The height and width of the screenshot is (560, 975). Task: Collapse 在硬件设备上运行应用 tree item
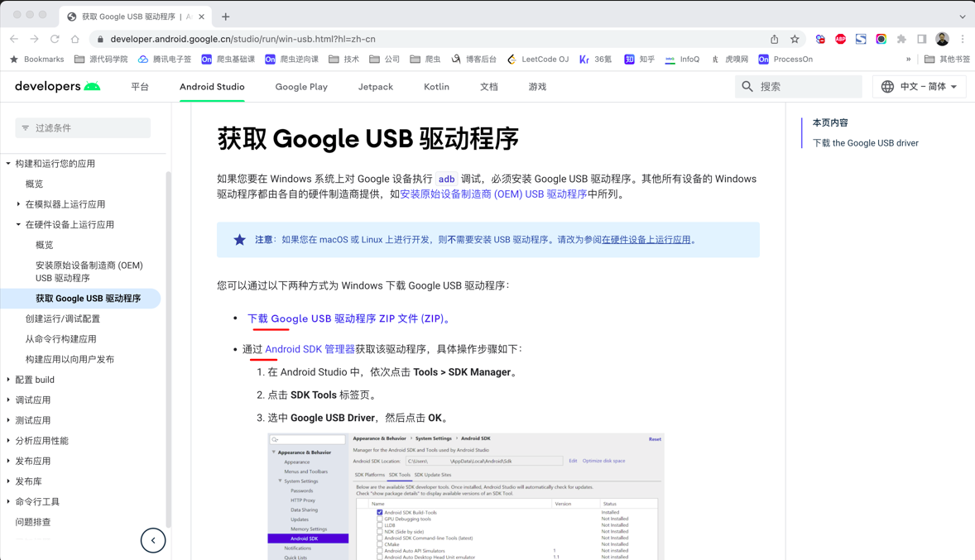coord(18,224)
